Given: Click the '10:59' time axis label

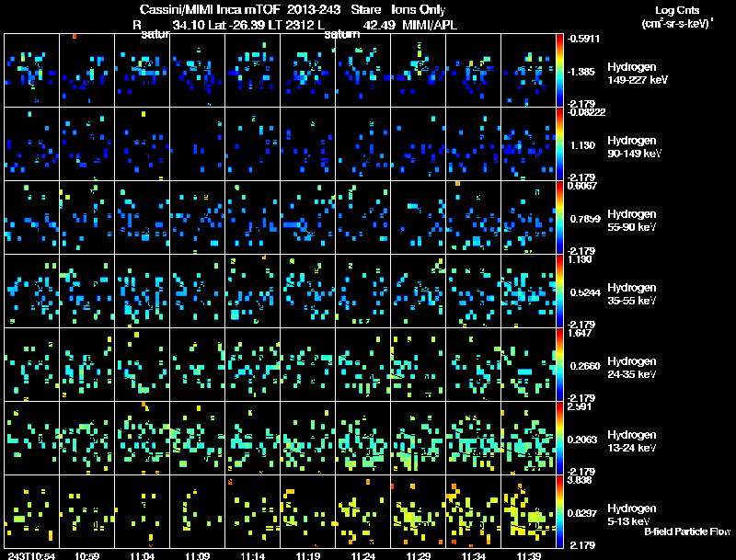Looking at the screenshot, I should pos(86,555).
